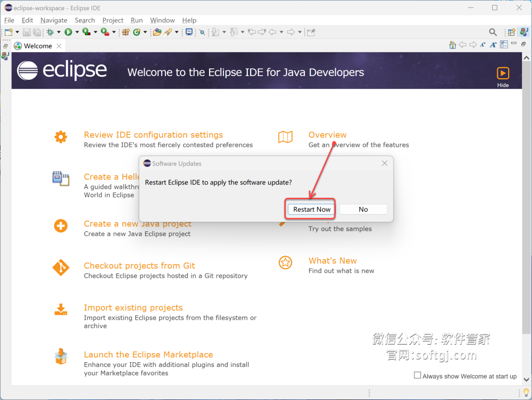Click No in the Software Updates dialog
The width and height of the screenshot is (532, 400).
pyautogui.click(x=363, y=210)
